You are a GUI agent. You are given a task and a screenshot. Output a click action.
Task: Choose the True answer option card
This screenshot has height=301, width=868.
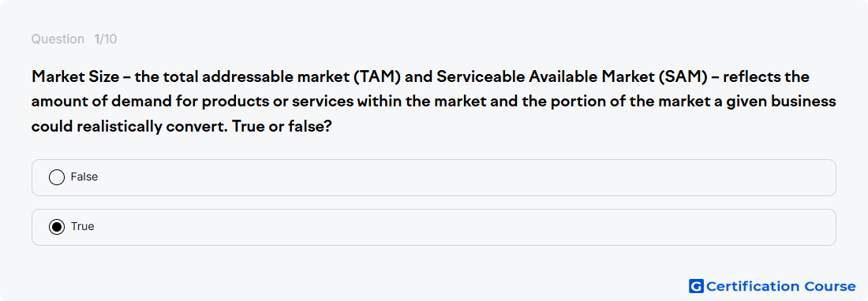point(433,227)
